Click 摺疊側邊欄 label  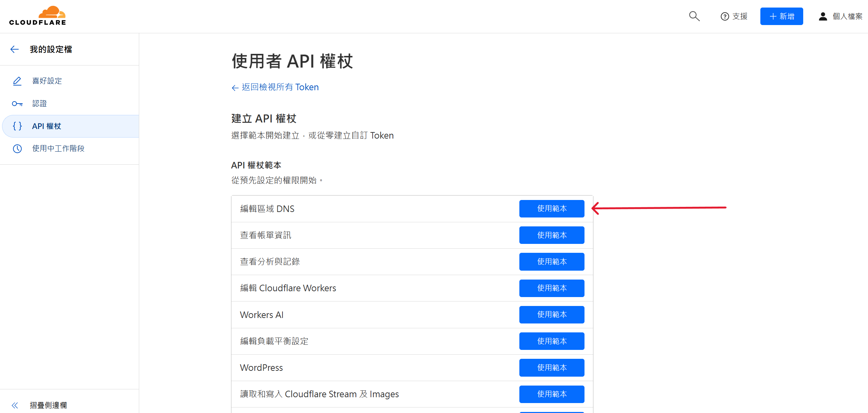click(x=48, y=405)
